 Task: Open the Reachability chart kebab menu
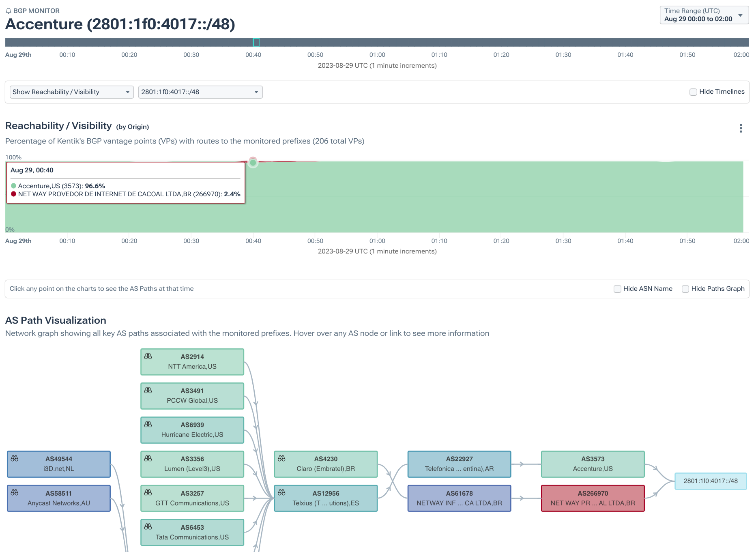tap(741, 128)
